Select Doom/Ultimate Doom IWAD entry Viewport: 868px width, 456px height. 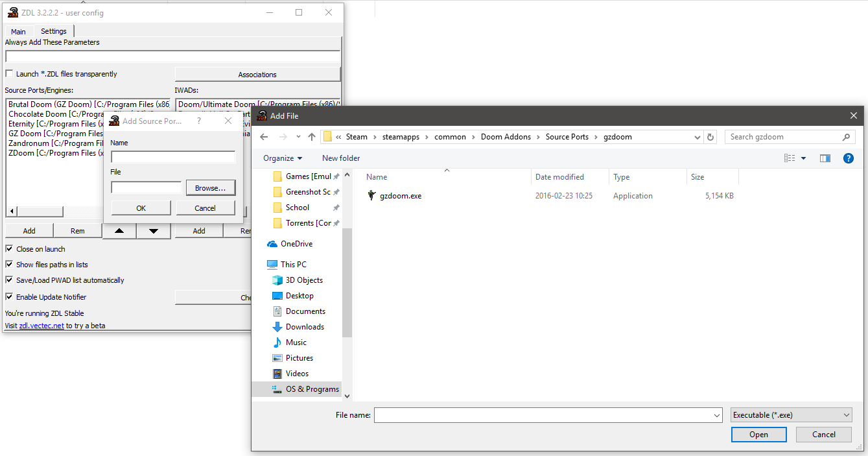pos(259,104)
